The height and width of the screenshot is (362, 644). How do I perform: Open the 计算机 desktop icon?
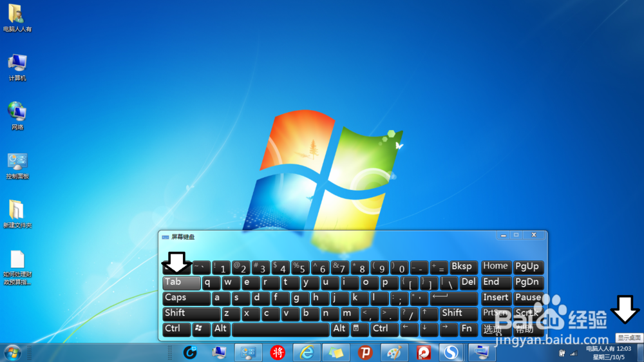click(17, 68)
